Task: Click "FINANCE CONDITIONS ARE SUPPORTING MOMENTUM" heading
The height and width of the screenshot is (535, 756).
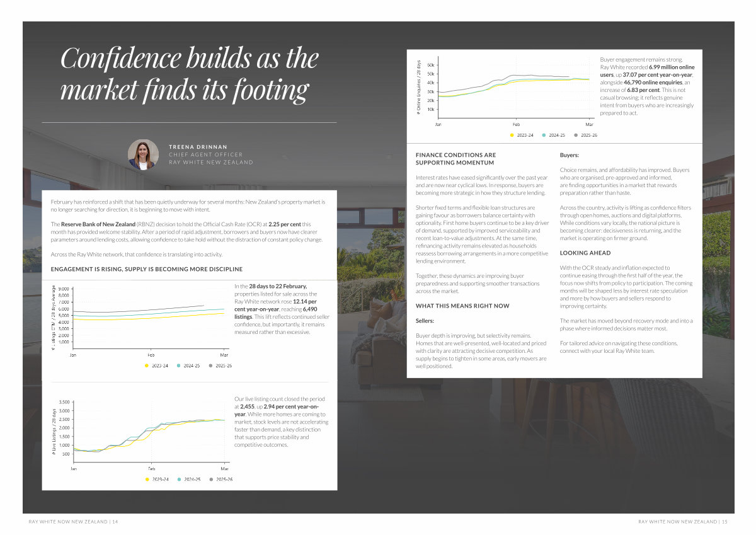Action: pos(455,159)
